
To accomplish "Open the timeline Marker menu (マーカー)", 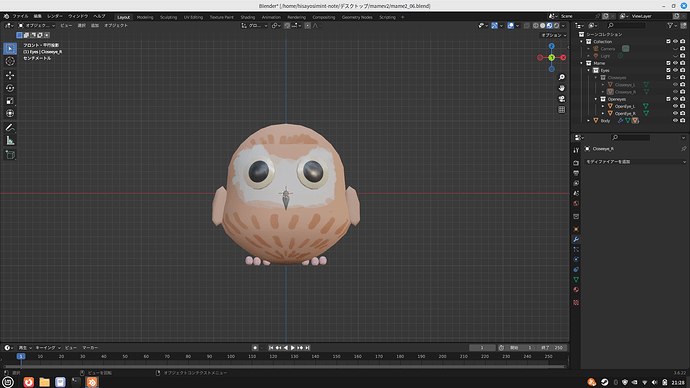I will [x=90, y=348].
